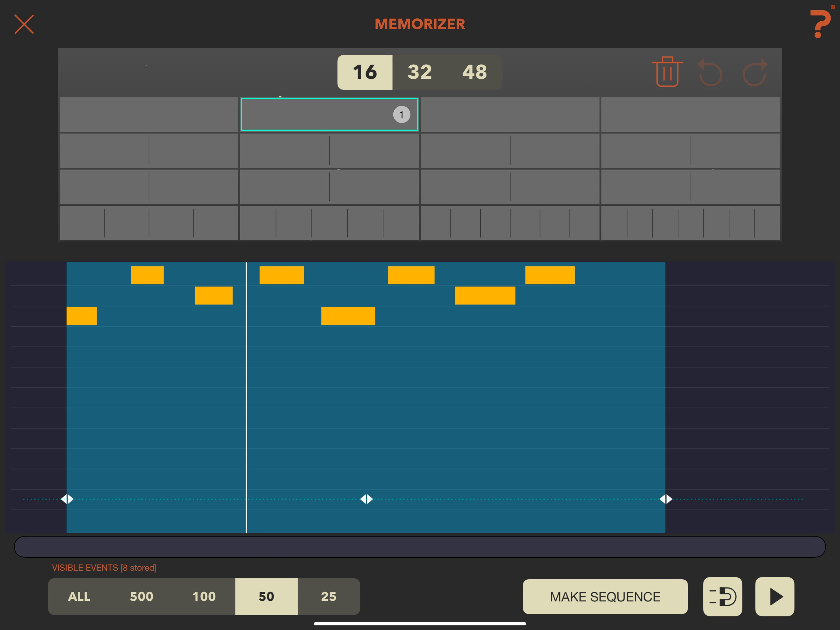840x630 pixels.
Task: Undo the last action
Action: click(710, 72)
